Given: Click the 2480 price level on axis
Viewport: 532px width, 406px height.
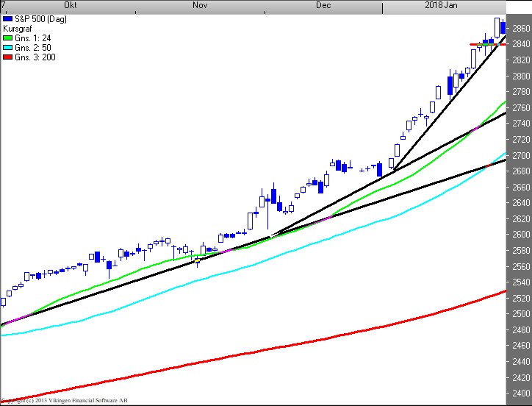Looking at the screenshot, I should [521, 330].
